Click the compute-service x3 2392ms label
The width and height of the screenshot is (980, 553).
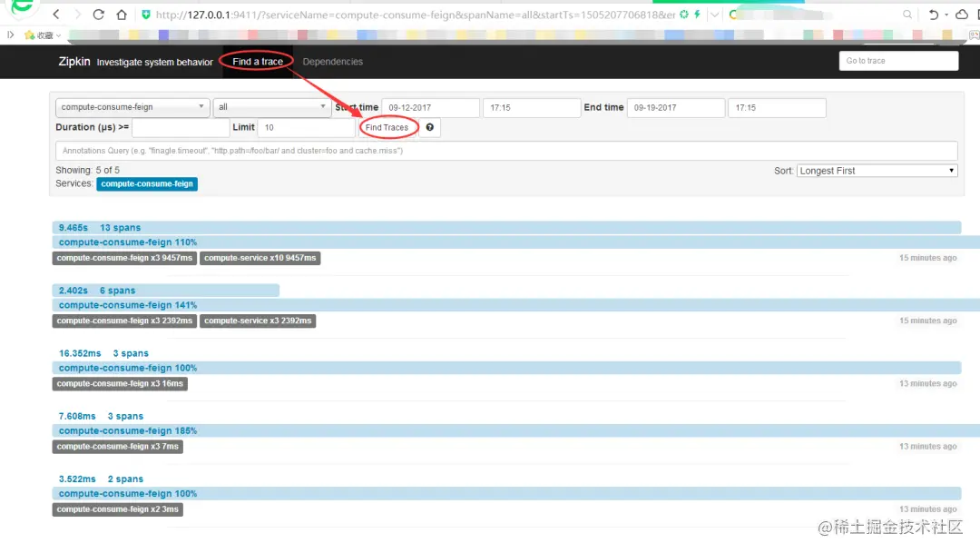[x=258, y=321]
